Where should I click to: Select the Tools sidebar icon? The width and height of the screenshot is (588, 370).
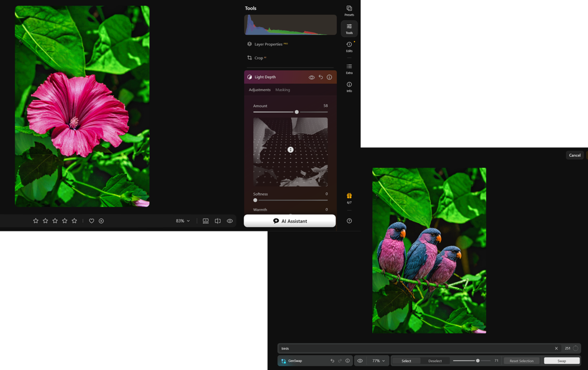[349, 29]
